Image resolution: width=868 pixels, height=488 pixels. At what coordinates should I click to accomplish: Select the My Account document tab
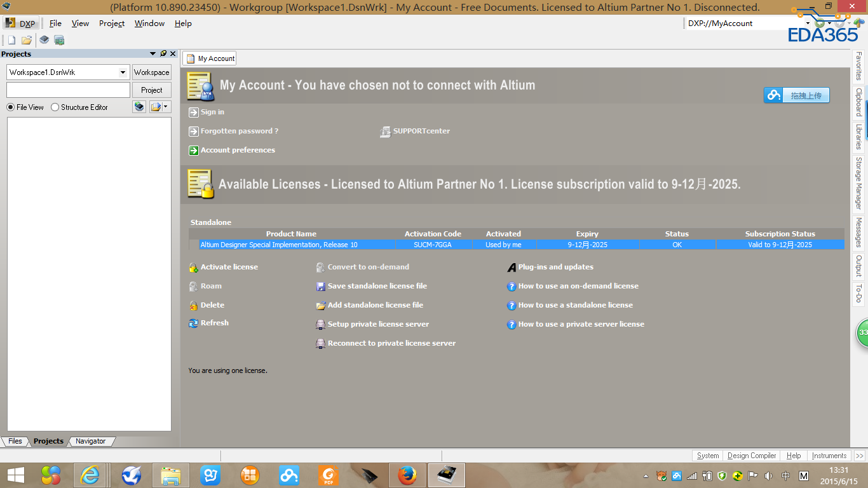pyautogui.click(x=210, y=58)
